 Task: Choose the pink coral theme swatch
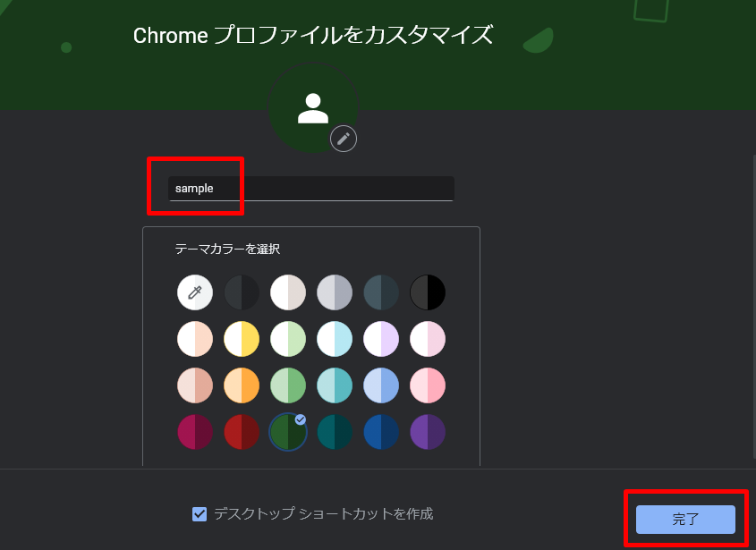[428, 385]
